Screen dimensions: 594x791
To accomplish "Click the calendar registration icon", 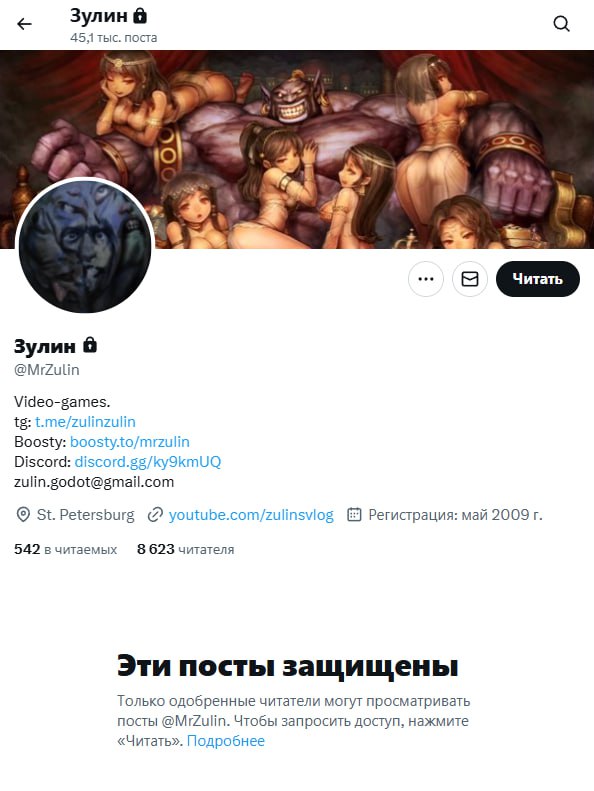I will pyautogui.click(x=354, y=515).
